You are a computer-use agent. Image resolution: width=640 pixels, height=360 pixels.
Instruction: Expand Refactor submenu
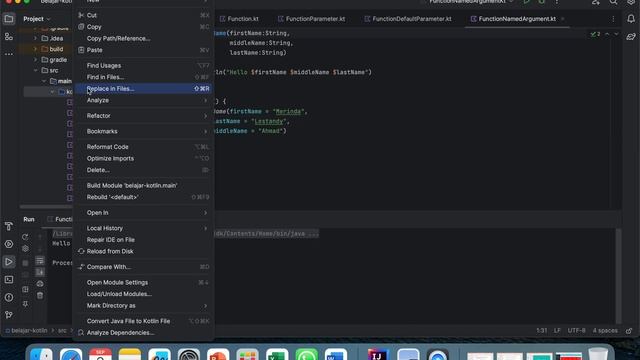tap(144, 116)
